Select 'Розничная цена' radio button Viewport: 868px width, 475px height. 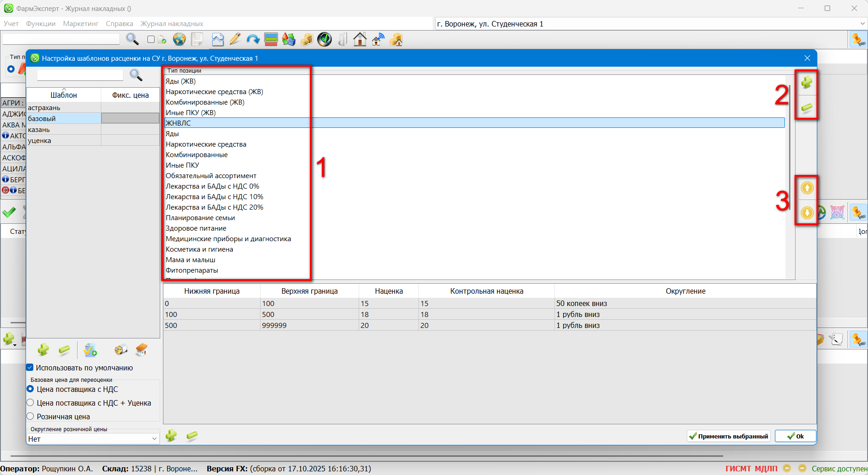[31, 417]
